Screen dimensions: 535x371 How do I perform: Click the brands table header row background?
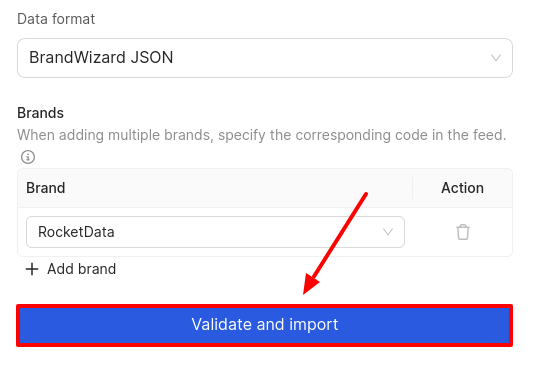pos(265,188)
